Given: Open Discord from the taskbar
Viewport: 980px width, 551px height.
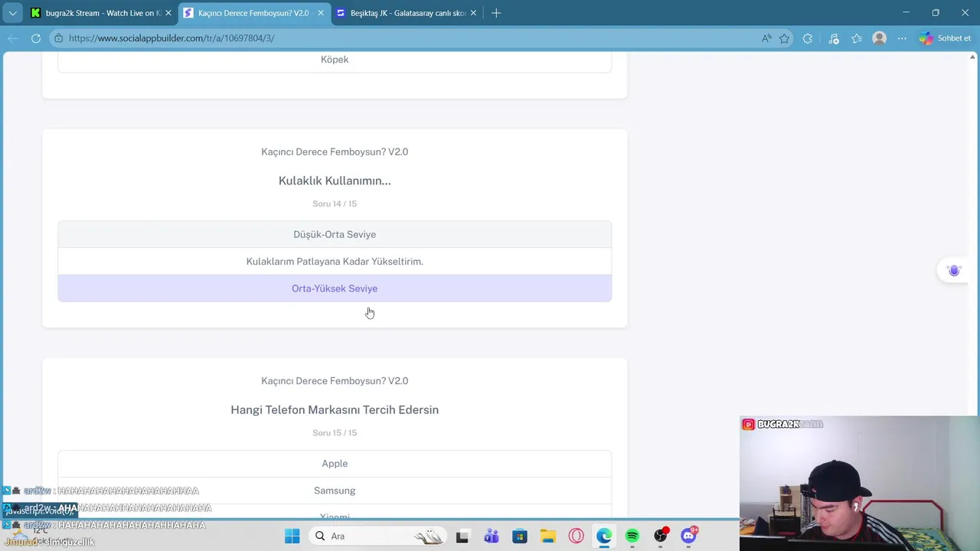Looking at the screenshot, I should [689, 536].
